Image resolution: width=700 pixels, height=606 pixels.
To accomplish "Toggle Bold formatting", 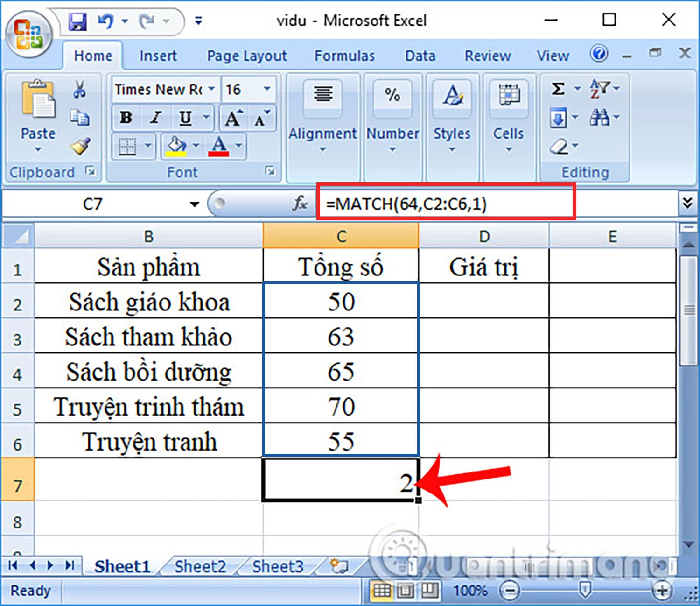I will [x=126, y=118].
